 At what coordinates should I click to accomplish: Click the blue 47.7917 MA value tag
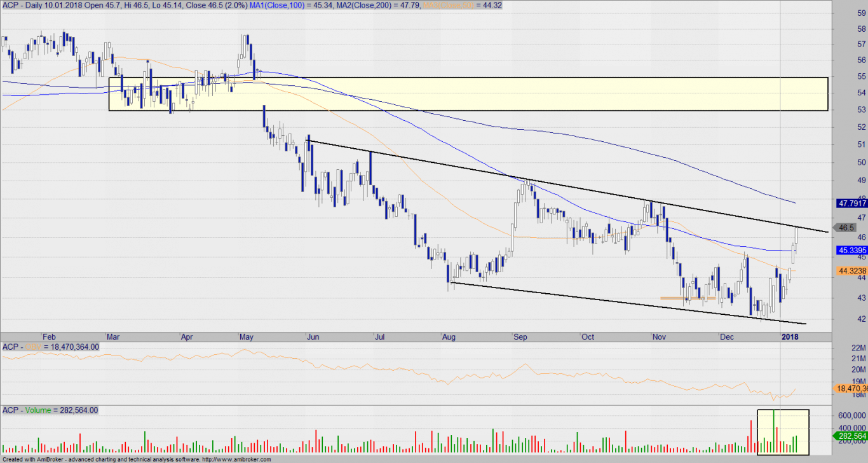coord(853,204)
